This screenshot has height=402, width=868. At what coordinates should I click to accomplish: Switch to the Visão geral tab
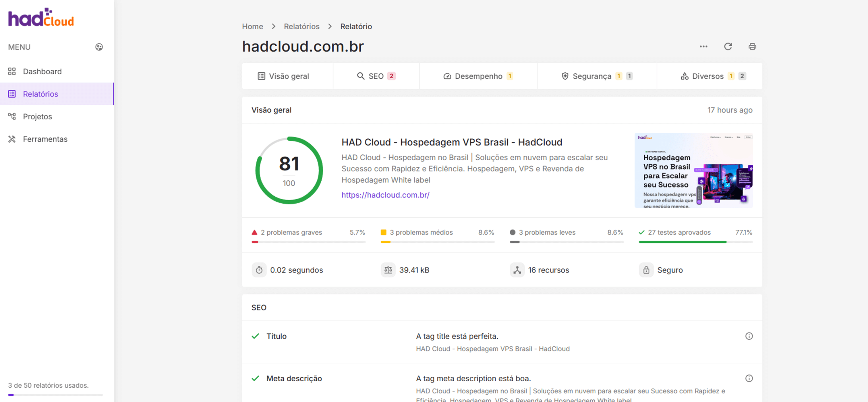287,76
